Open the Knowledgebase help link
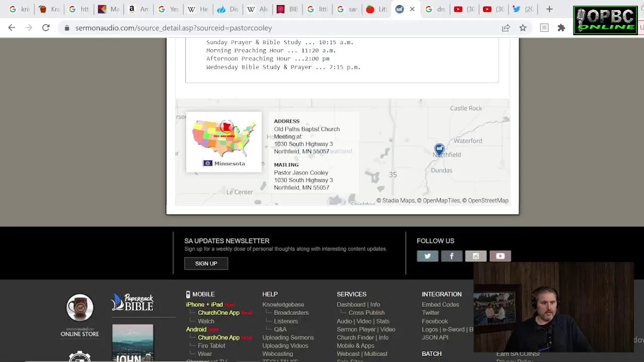The width and height of the screenshot is (644, 362). coord(283,305)
